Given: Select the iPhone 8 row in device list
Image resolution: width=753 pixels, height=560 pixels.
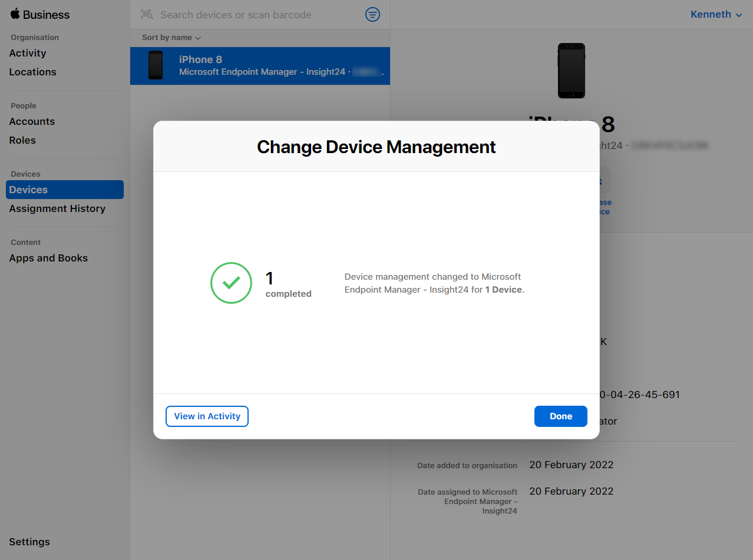Looking at the screenshot, I should (260, 66).
